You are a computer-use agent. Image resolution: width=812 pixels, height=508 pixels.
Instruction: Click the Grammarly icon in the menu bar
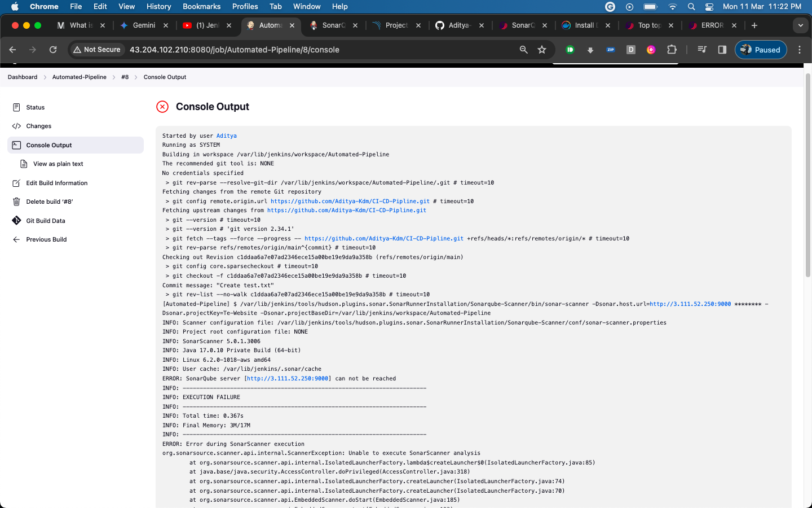pyautogui.click(x=610, y=7)
